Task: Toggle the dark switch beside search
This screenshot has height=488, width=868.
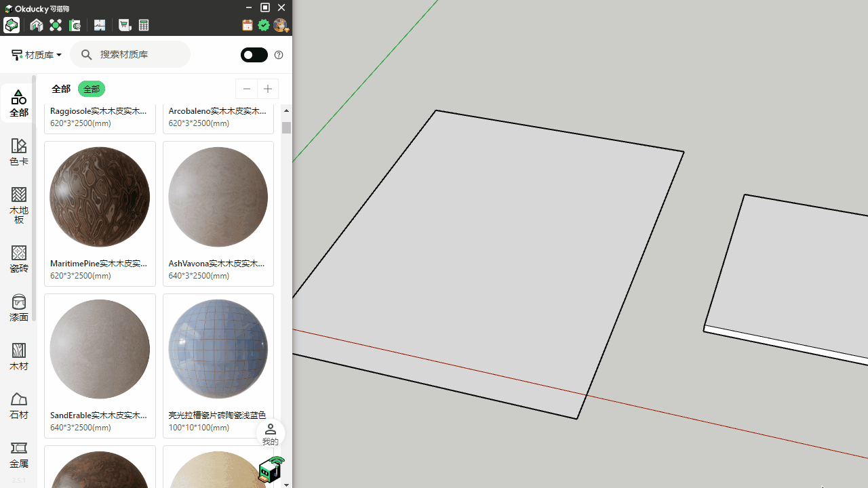Action: point(254,55)
